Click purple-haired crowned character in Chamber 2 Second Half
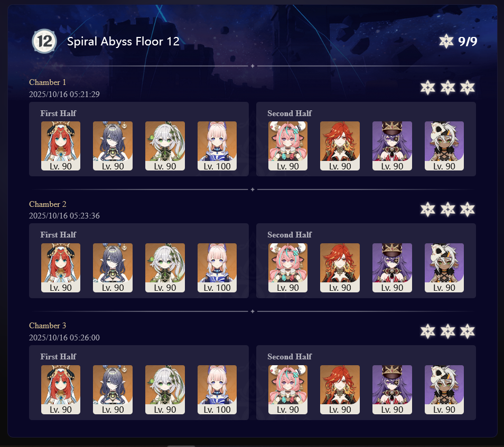 [x=392, y=268]
